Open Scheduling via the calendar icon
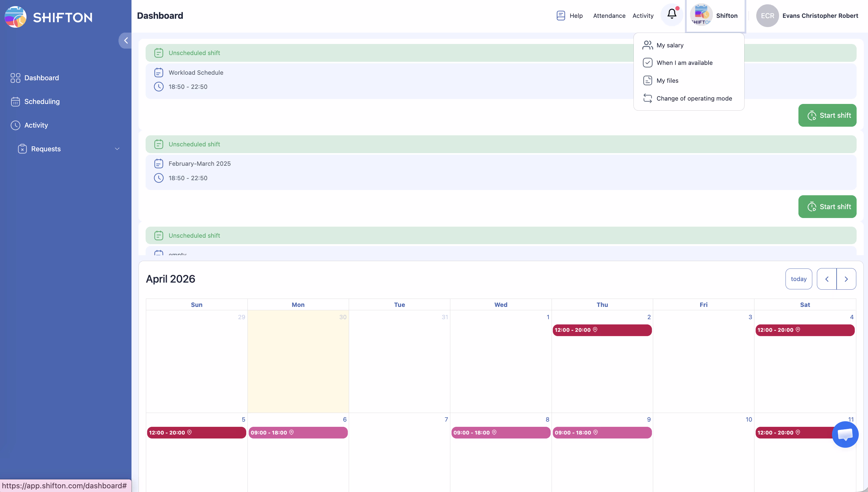This screenshot has width=868, height=492. point(15,101)
